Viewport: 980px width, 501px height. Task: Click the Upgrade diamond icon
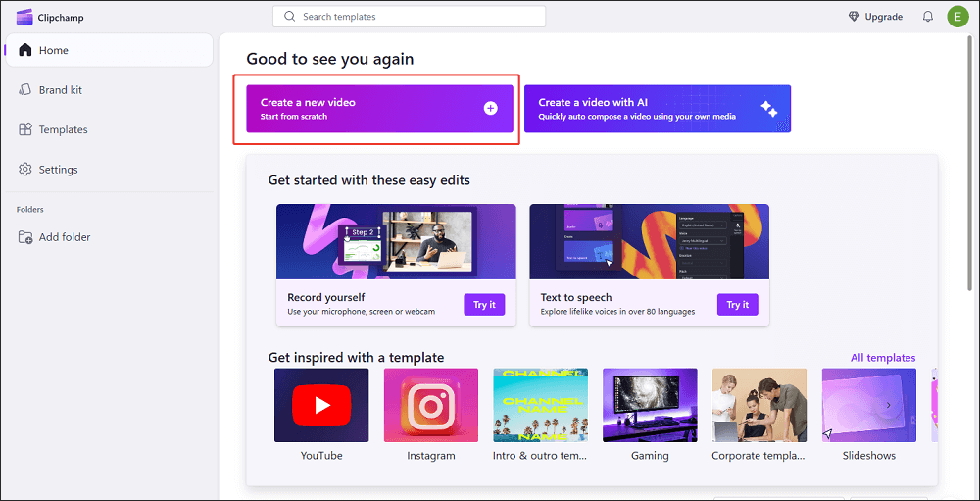pyautogui.click(x=855, y=17)
